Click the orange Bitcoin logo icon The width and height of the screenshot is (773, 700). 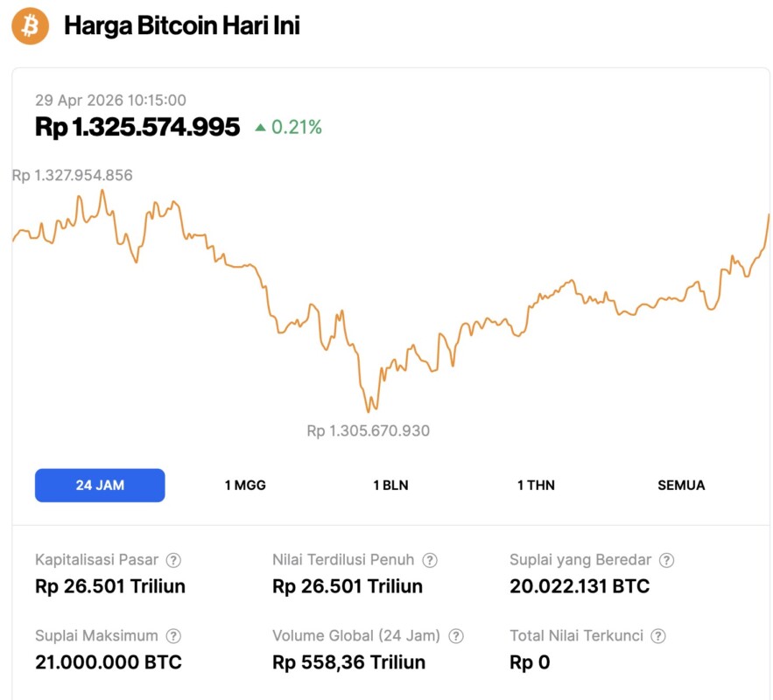(30, 26)
